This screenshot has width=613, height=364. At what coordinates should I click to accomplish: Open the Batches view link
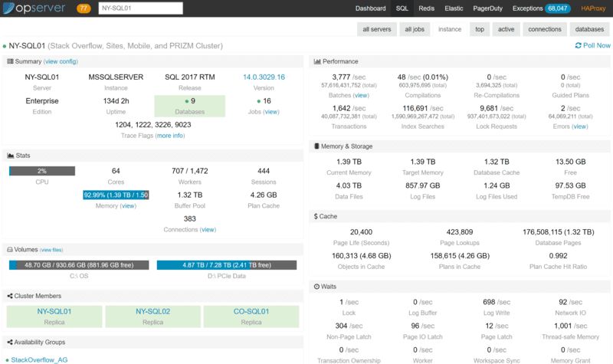pyautogui.click(x=361, y=95)
